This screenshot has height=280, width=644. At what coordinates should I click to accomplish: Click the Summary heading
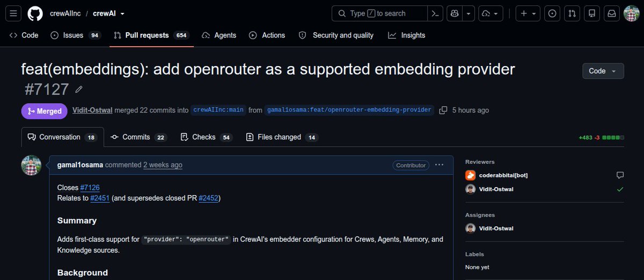[77, 220]
